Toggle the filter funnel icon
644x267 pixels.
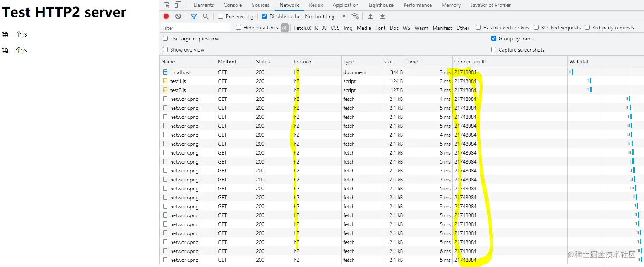(194, 16)
